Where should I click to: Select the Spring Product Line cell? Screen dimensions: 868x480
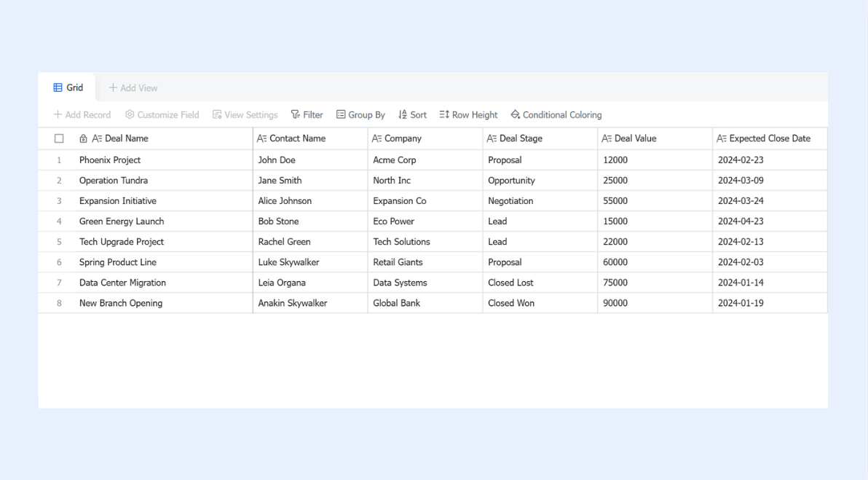tap(163, 262)
